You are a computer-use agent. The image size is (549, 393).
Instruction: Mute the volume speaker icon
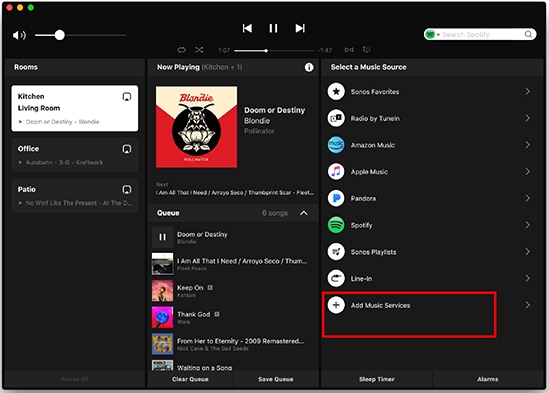(x=19, y=35)
